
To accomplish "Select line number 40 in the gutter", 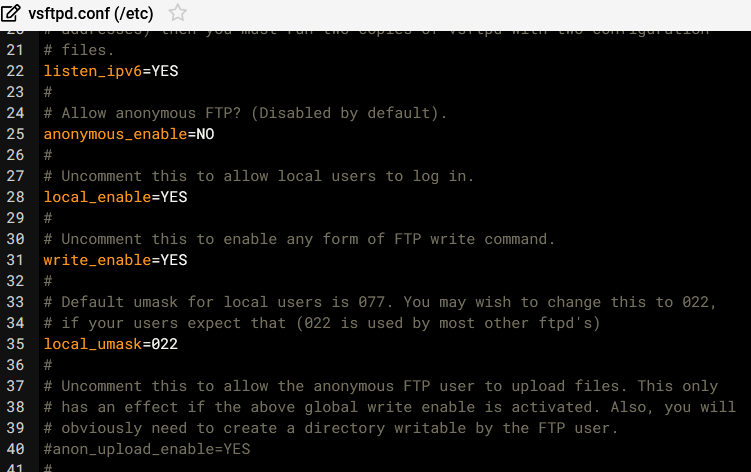I will (x=14, y=449).
